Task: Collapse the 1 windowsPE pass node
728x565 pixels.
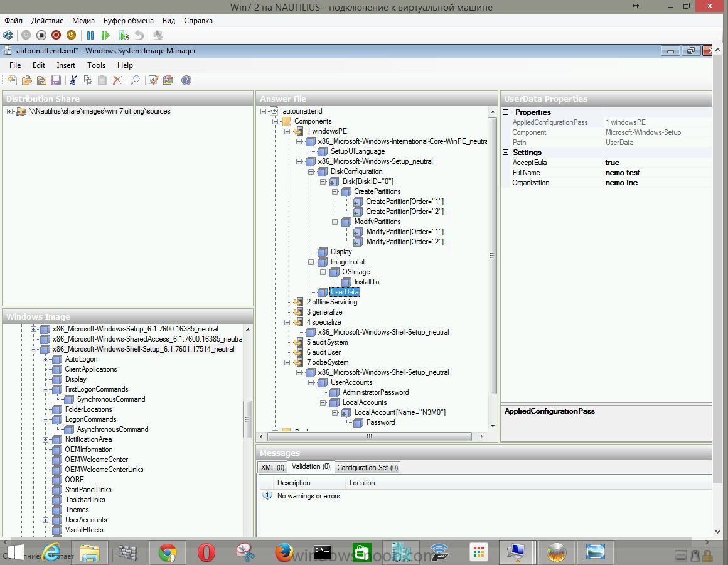Action: 287,131
